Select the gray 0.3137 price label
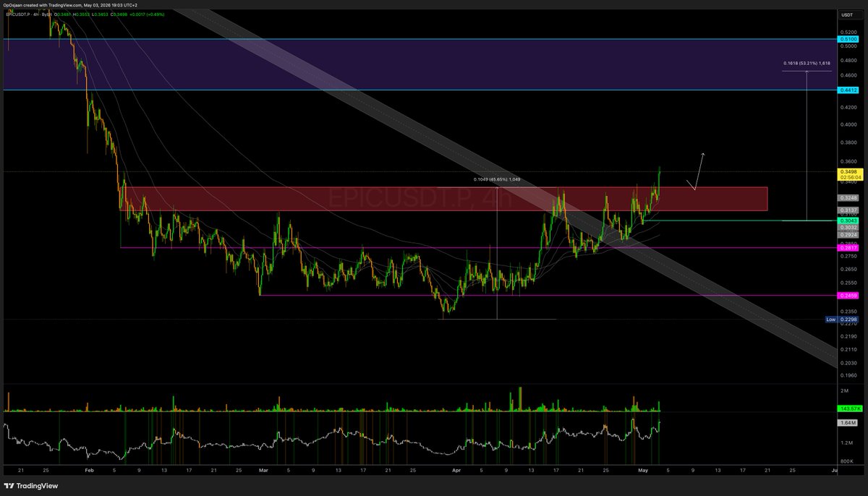 [x=848, y=210]
